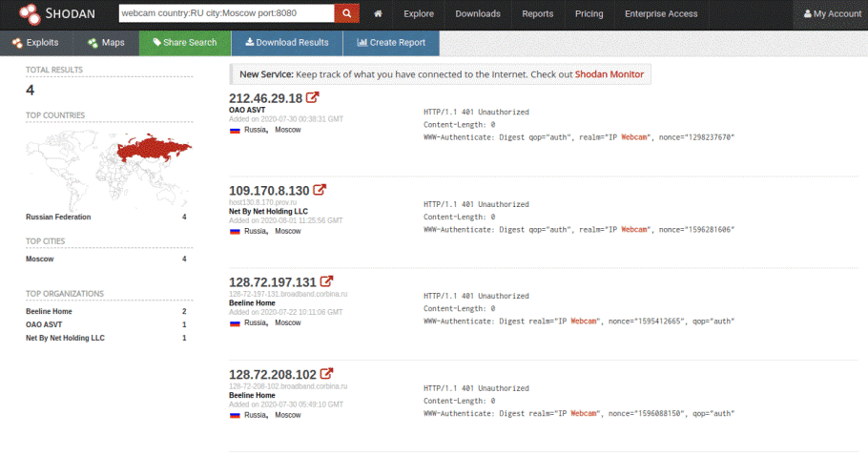Click Moscow in the 212.46.29.18 result
868x456 pixels.
[x=288, y=130]
